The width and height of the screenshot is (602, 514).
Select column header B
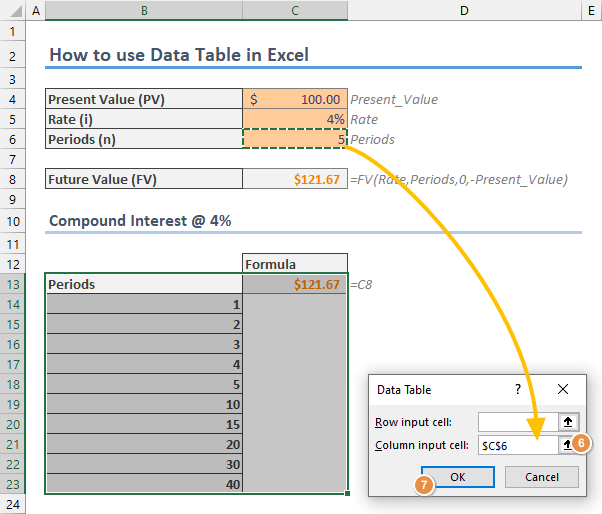[144, 10]
